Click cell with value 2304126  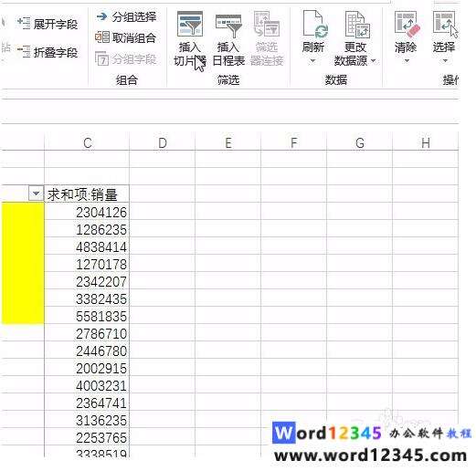click(87, 212)
